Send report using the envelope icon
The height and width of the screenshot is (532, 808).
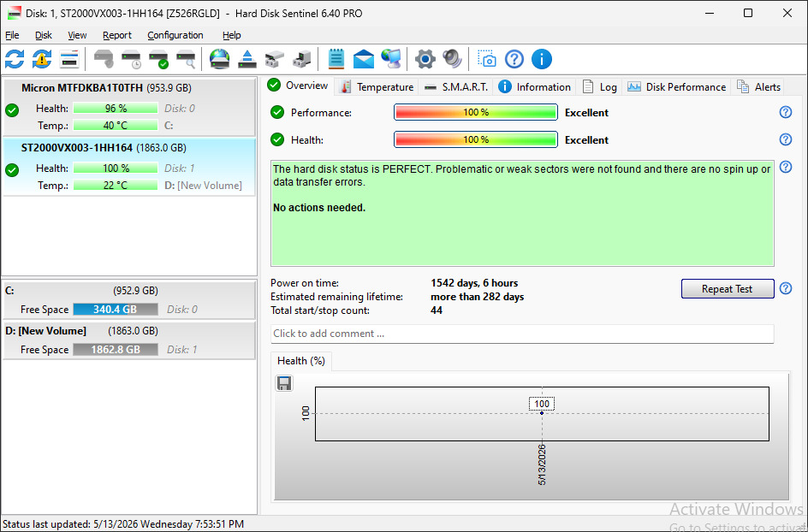click(364, 59)
